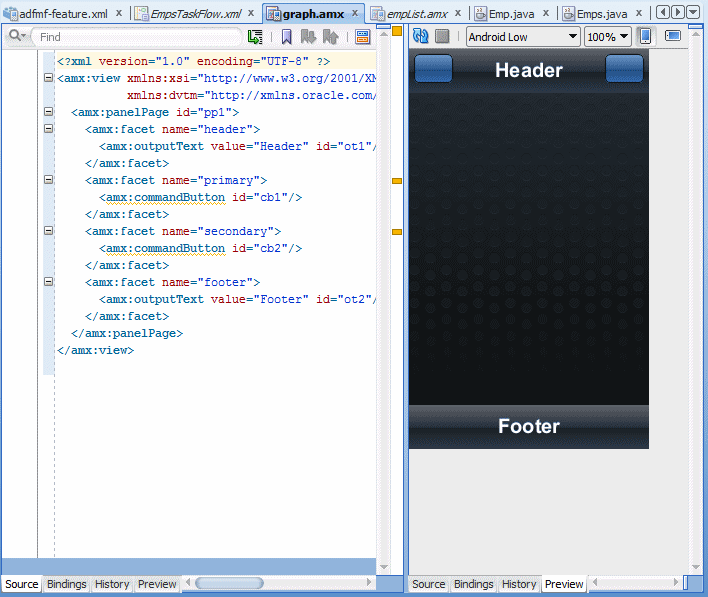Toggle bookmark icon in editor toolbar

[x=286, y=37]
